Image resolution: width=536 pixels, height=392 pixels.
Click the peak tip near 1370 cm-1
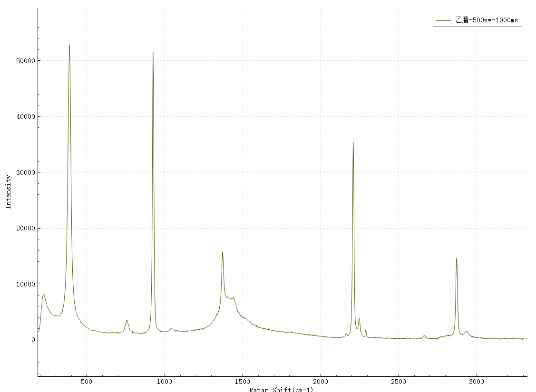[222, 252]
